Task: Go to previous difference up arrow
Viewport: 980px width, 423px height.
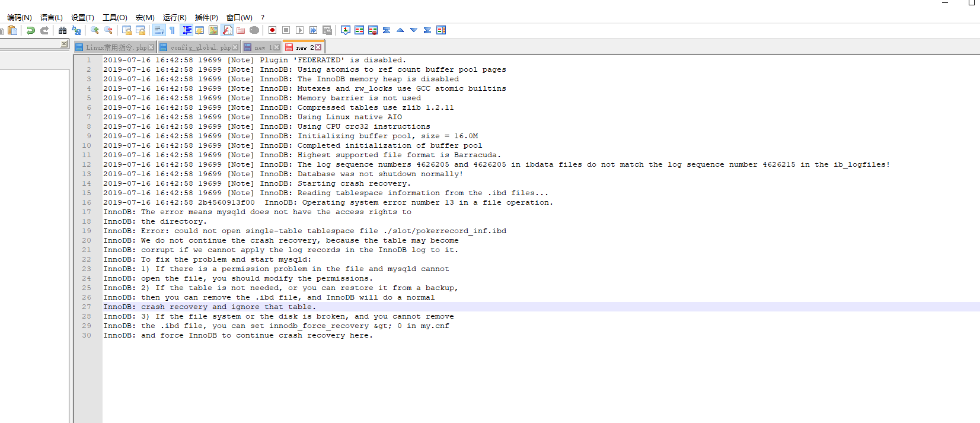Action: (x=400, y=30)
